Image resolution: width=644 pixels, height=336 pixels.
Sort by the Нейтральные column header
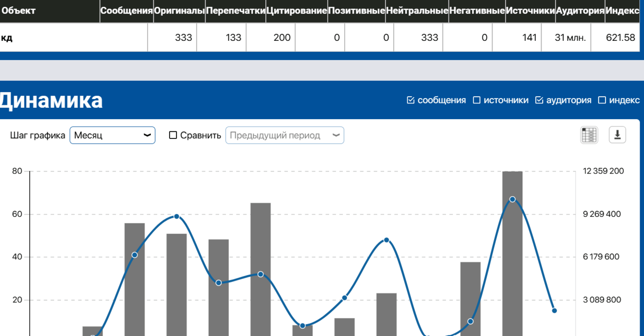point(417,11)
